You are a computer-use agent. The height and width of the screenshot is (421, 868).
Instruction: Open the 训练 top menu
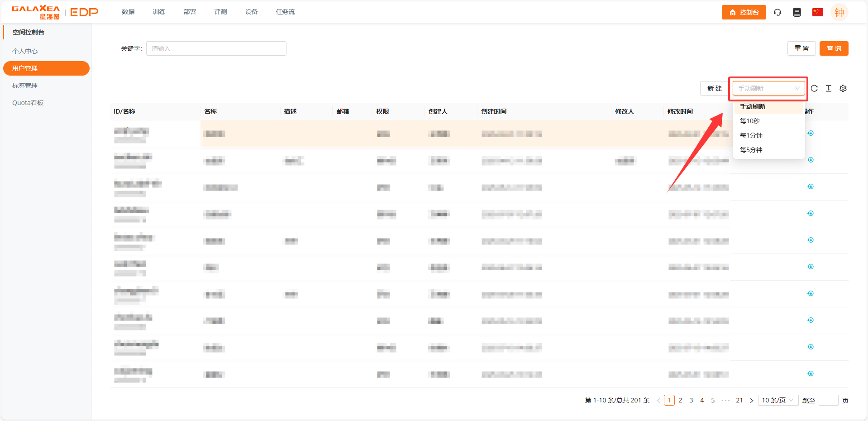point(159,12)
